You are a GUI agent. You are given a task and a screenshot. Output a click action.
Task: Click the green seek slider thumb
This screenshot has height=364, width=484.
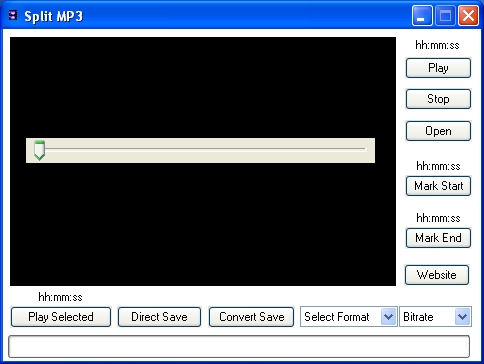tap(39, 150)
